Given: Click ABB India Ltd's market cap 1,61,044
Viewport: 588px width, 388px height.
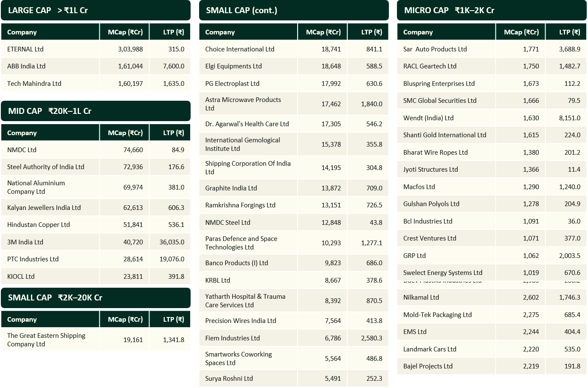Looking at the screenshot, I should coord(130,66).
